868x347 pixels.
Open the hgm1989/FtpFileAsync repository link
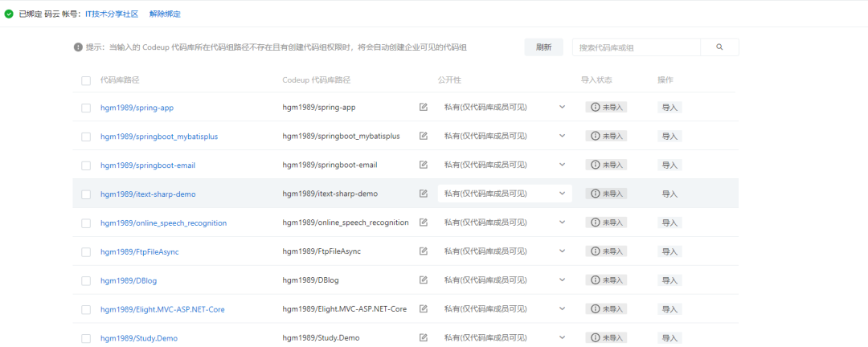click(x=140, y=251)
